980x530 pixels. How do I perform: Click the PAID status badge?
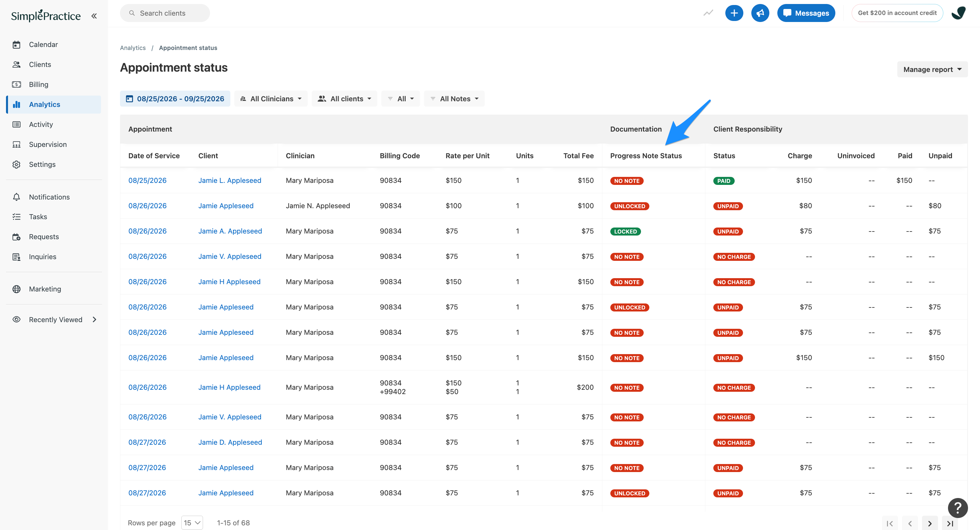point(724,181)
